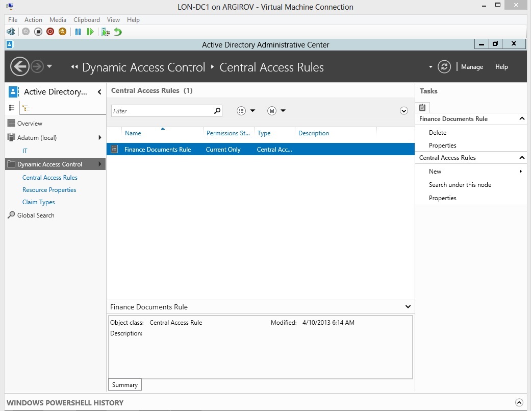Click the Revert virtual machine icon

[x=117, y=32]
